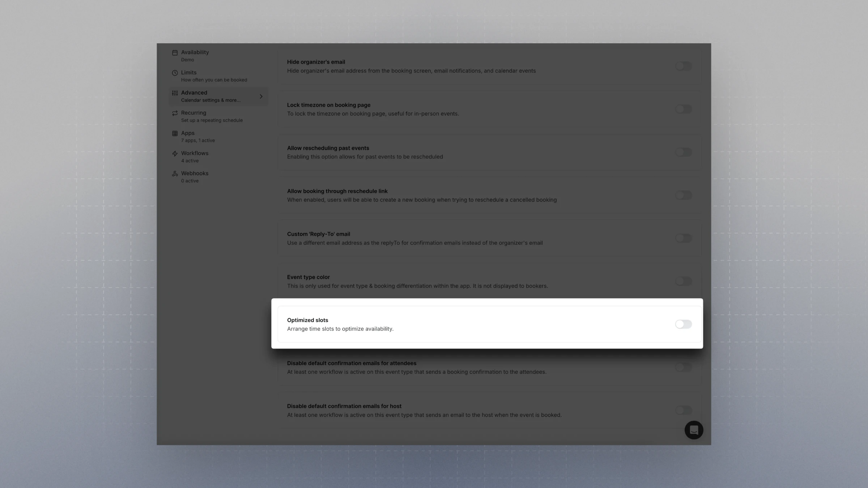Select the Limits clock icon
The height and width of the screenshot is (488, 868).
[x=175, y=73]
